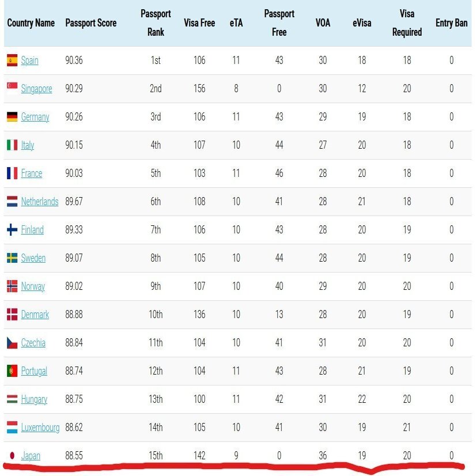
Task: Open the Spain country link
Action: click(30, 61)
